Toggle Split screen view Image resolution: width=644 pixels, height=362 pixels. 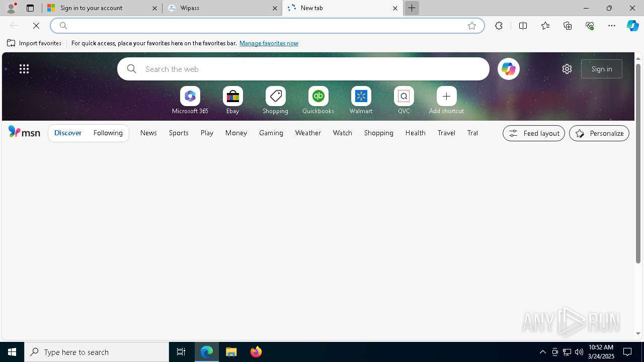click(523, 26)
